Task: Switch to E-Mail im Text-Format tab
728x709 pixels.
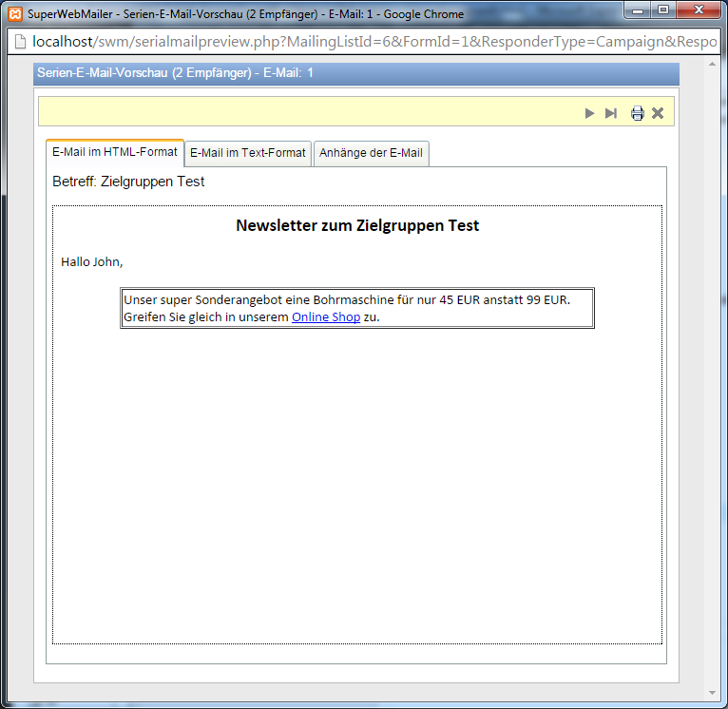Action: point(248,153)
